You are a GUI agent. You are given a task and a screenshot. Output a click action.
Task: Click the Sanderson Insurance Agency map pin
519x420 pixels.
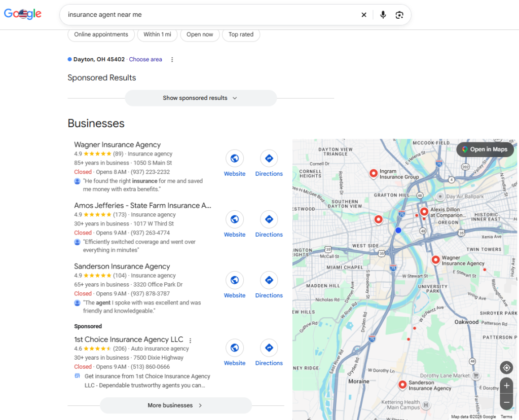(x=402, y=385)
